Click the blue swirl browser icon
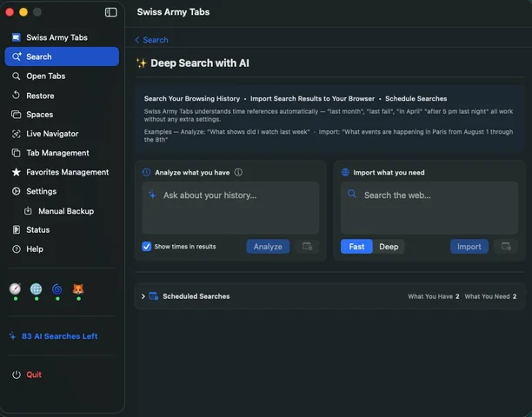This screenshot has height=417, width=532. click(x=57, y=289)
